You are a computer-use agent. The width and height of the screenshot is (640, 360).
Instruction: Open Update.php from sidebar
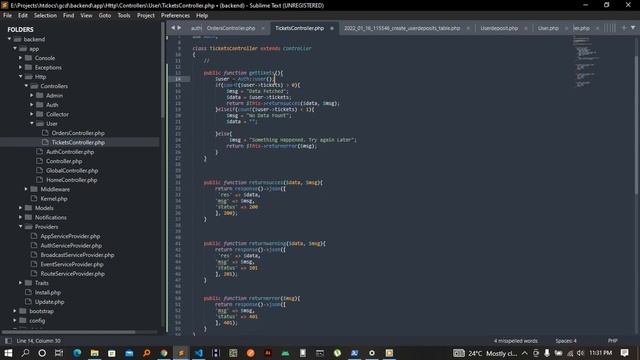tap(49, 302)
